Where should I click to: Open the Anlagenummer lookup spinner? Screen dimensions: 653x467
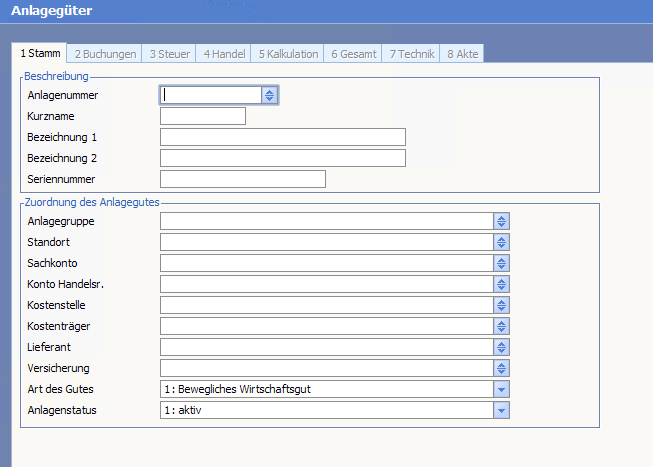269,95
